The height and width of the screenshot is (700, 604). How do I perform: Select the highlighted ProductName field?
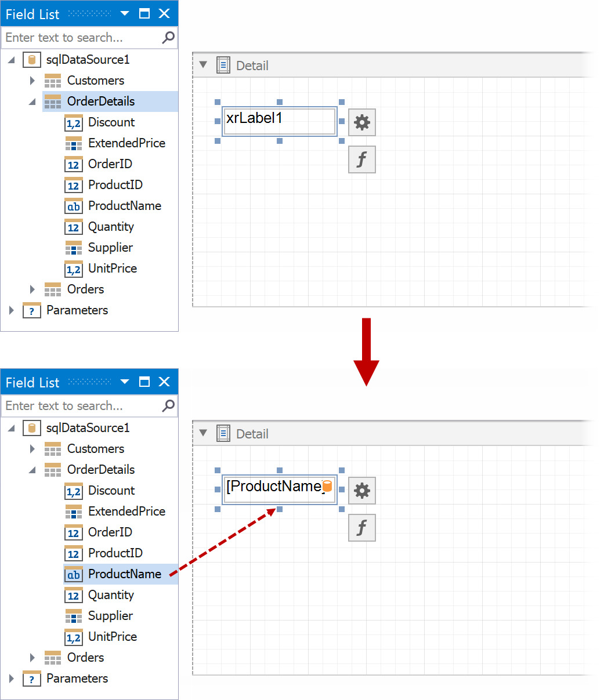(x=124, y=574)
